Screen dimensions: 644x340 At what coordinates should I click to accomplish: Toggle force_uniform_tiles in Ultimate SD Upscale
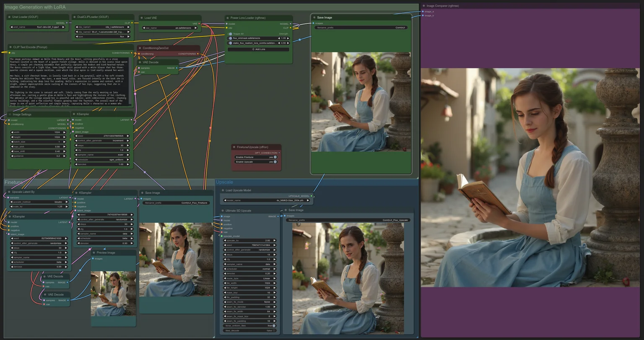click(274, 326)
